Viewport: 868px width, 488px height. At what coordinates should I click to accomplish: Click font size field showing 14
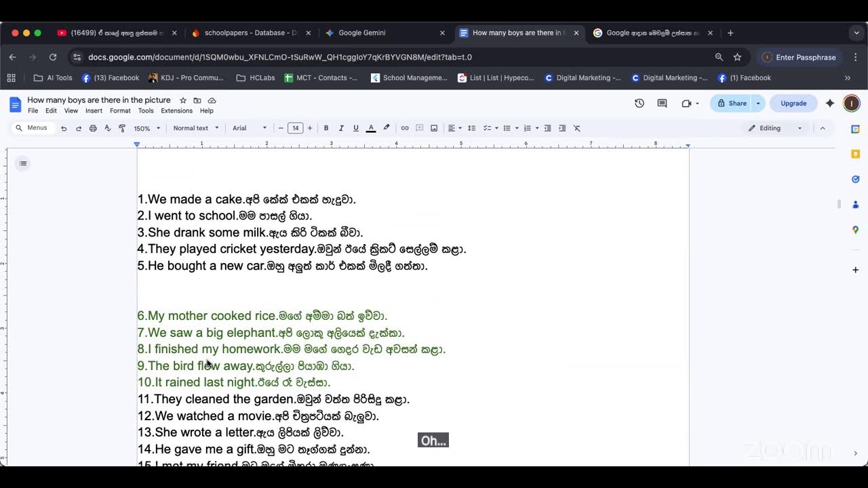295,128
